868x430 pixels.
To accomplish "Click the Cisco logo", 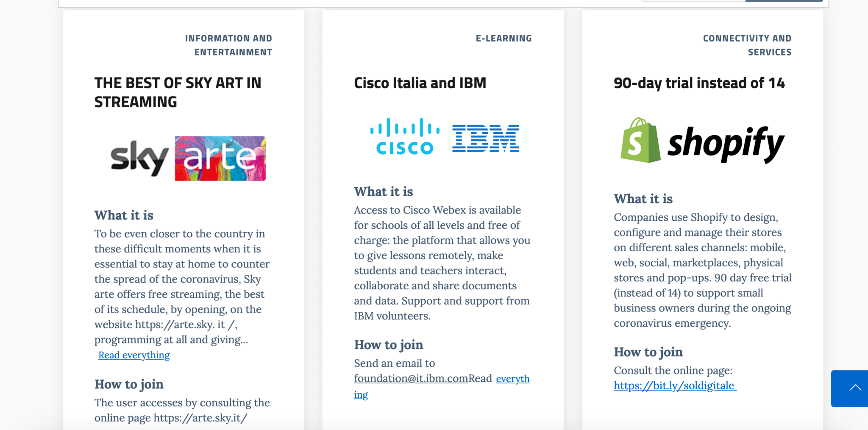I will (x=405, y=136).
